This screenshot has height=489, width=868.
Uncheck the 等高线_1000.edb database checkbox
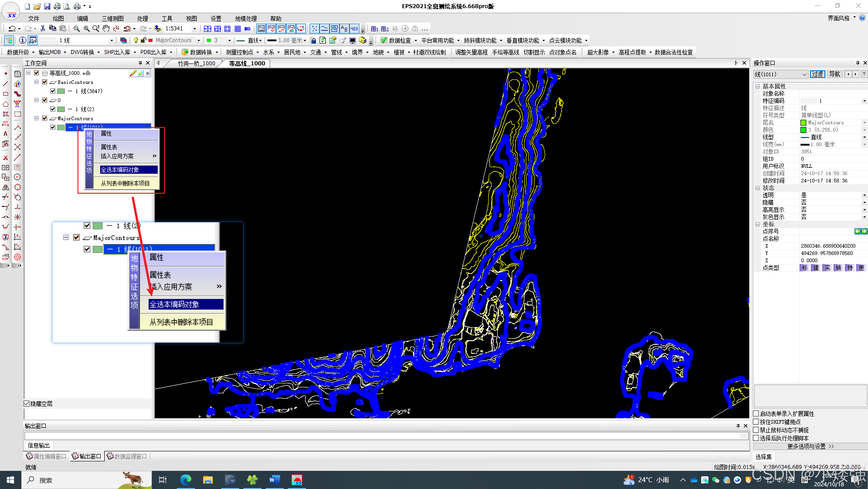pos(37,73)
